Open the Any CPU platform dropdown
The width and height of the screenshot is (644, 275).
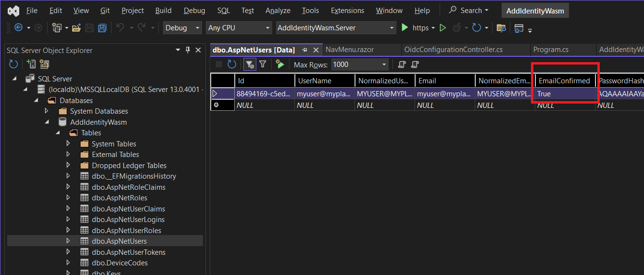(x=239, y=28)
